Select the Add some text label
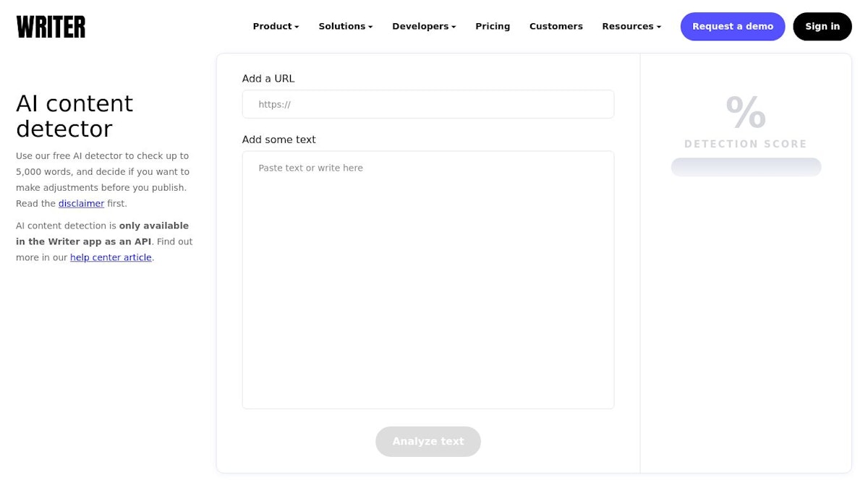868x488 pixels. [278, 140]
